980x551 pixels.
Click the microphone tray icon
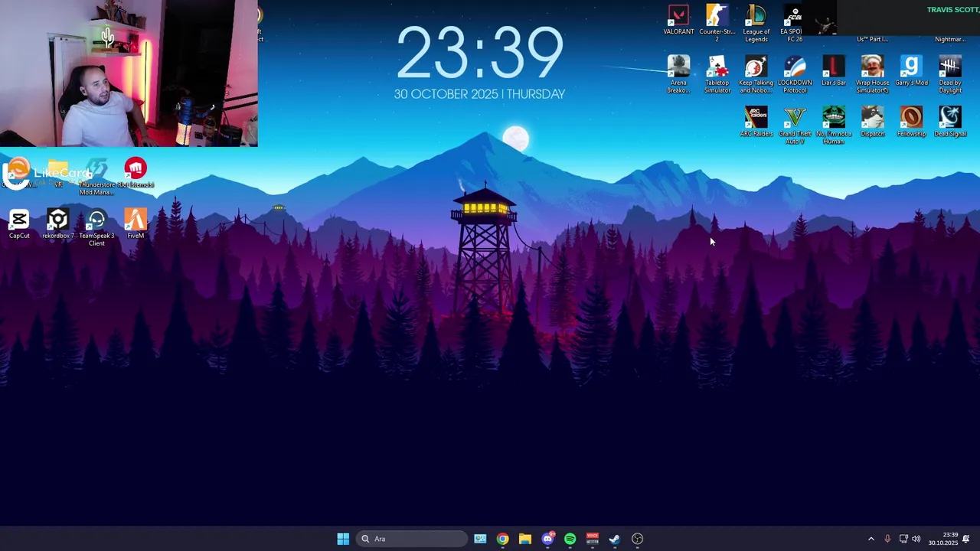point(887,539)
